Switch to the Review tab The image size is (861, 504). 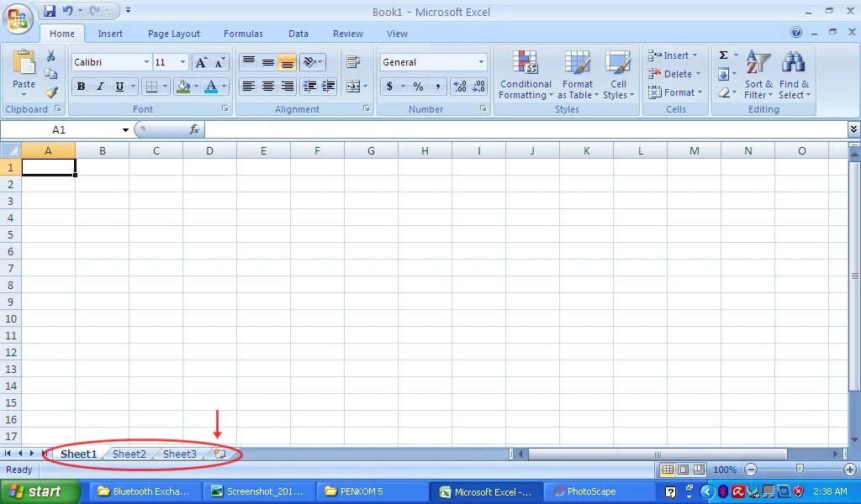348,34
